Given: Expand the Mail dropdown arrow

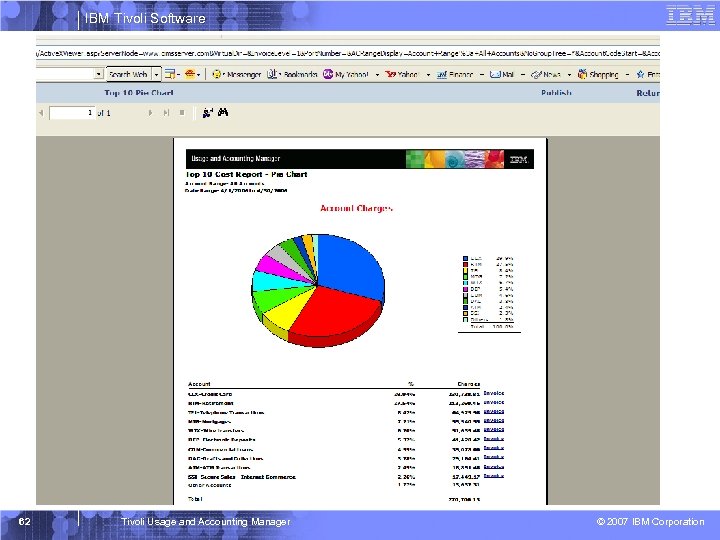Looking at the screenshot, I should point(523,74).
